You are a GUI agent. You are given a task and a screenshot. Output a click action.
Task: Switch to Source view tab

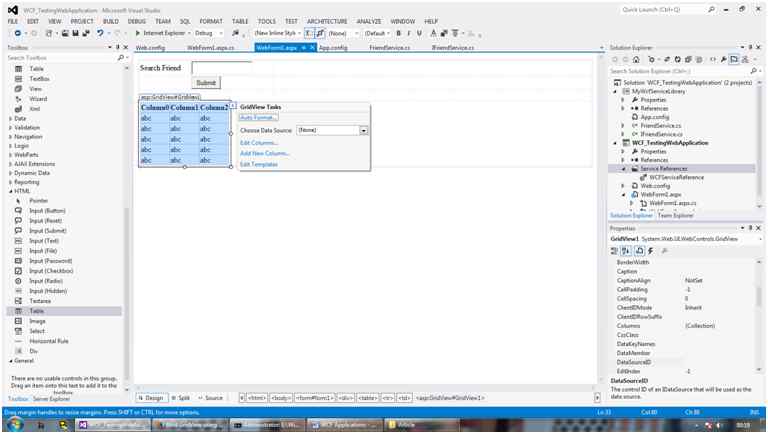tap(211, 398)
